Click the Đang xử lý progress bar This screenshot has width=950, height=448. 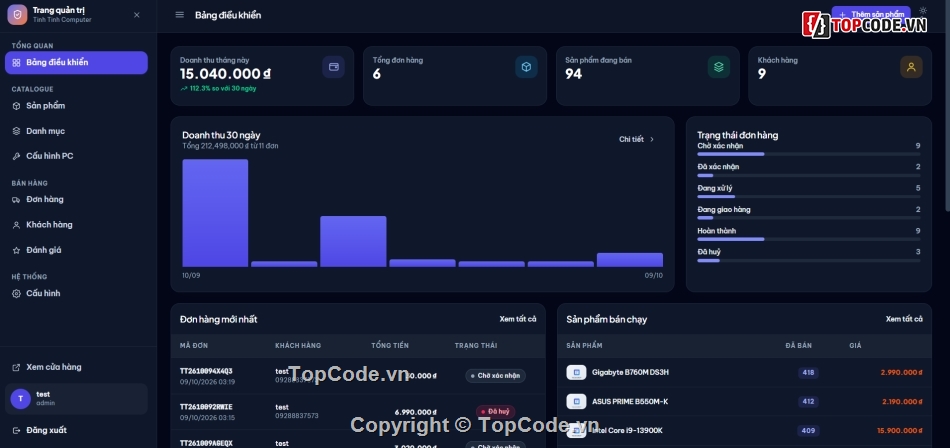[809, 196]
